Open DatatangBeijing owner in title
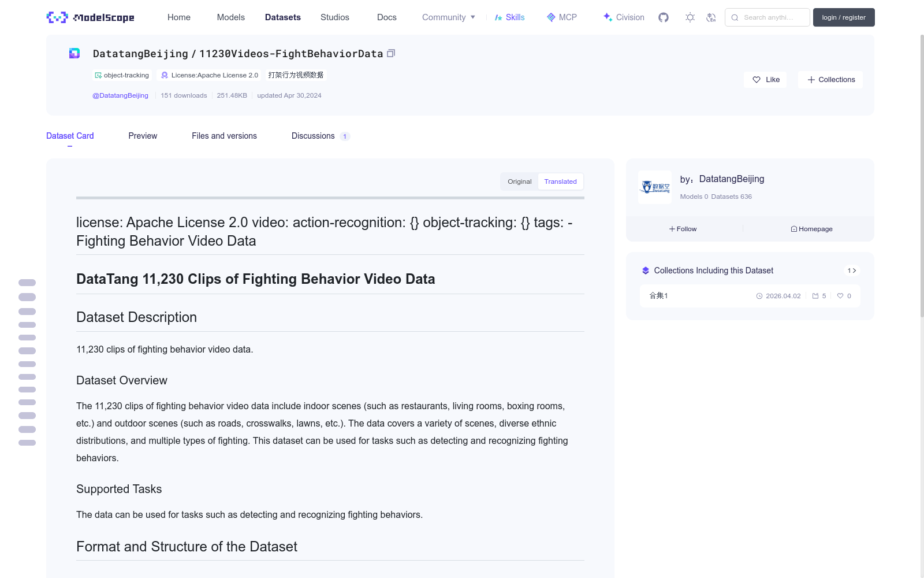 (x=140, y=54)
